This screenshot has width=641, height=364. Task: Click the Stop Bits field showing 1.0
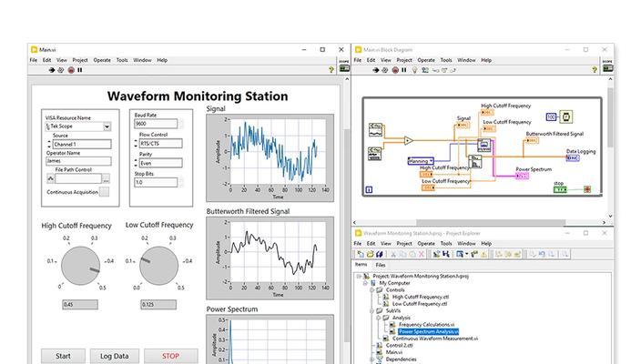[156, 182]
